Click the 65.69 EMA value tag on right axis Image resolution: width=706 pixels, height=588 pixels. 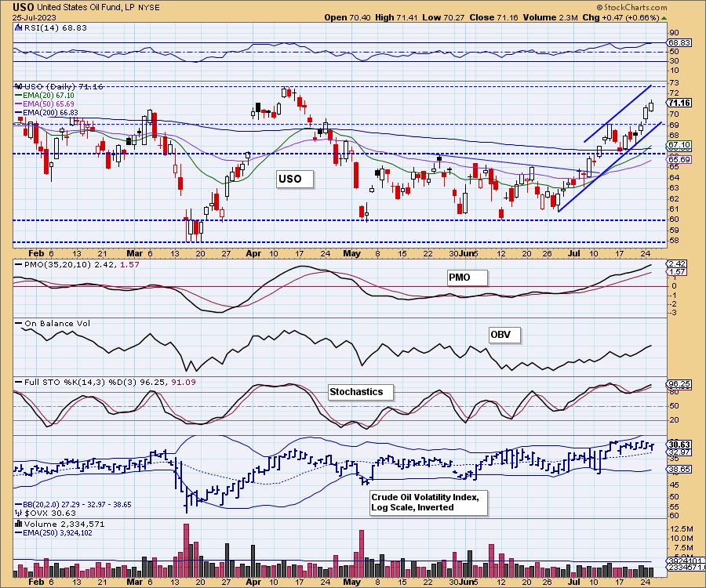[679, 159]
